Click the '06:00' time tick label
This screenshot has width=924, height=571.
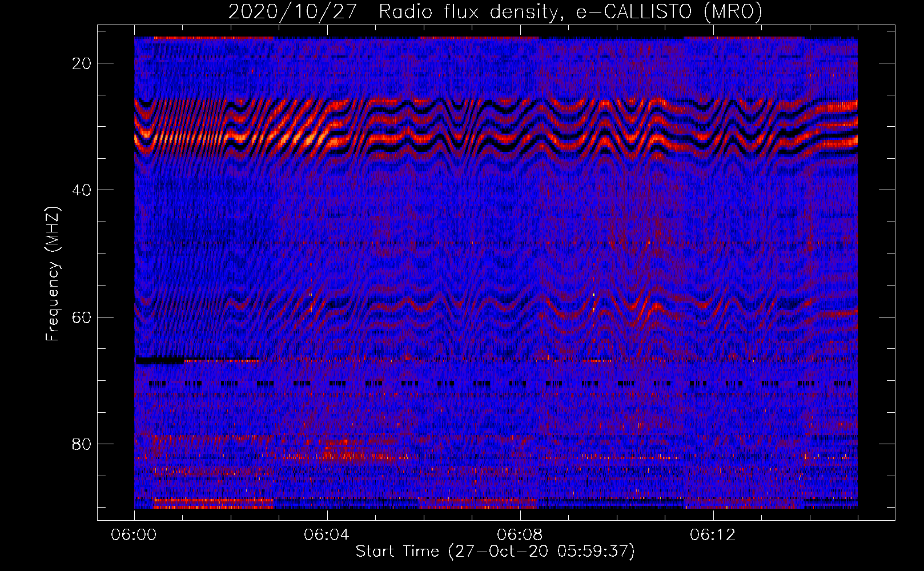(x=134, y=535)
